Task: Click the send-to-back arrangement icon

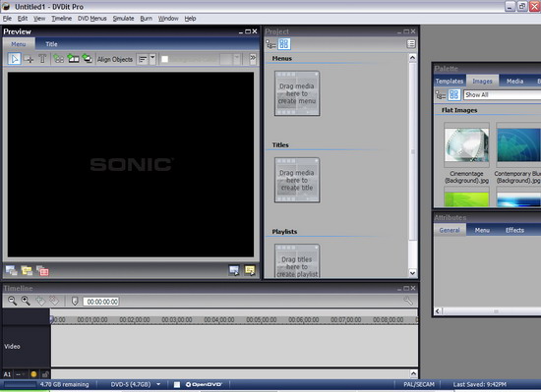Action: (88, 59)
